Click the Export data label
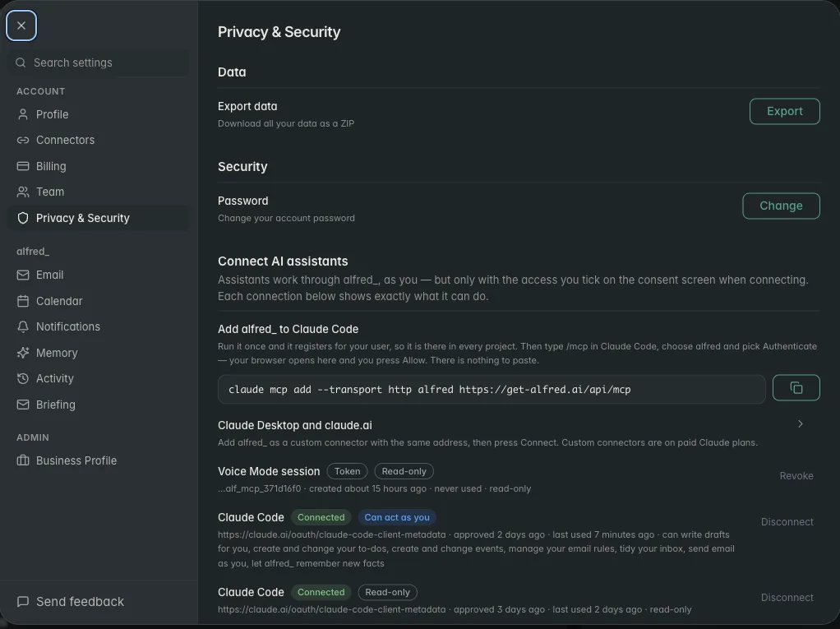 (x=247, y=106)
